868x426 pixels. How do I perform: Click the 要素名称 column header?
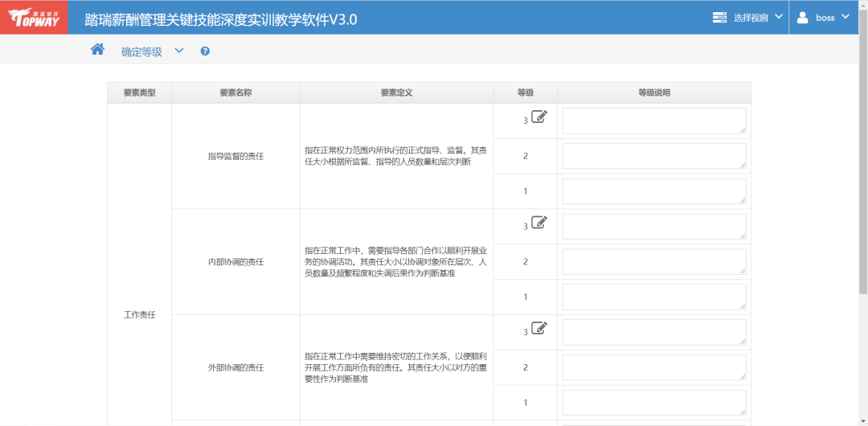tap(235, 92)
